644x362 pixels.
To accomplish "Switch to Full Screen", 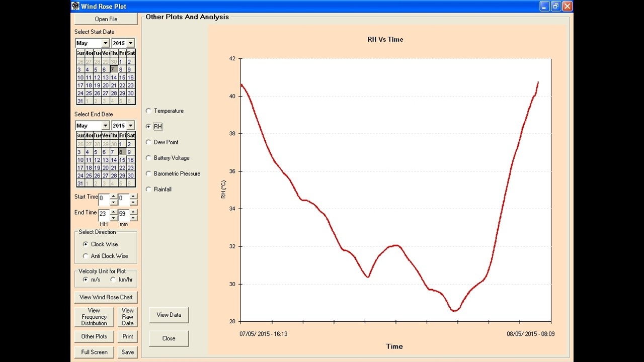I will tap(94, 352).
